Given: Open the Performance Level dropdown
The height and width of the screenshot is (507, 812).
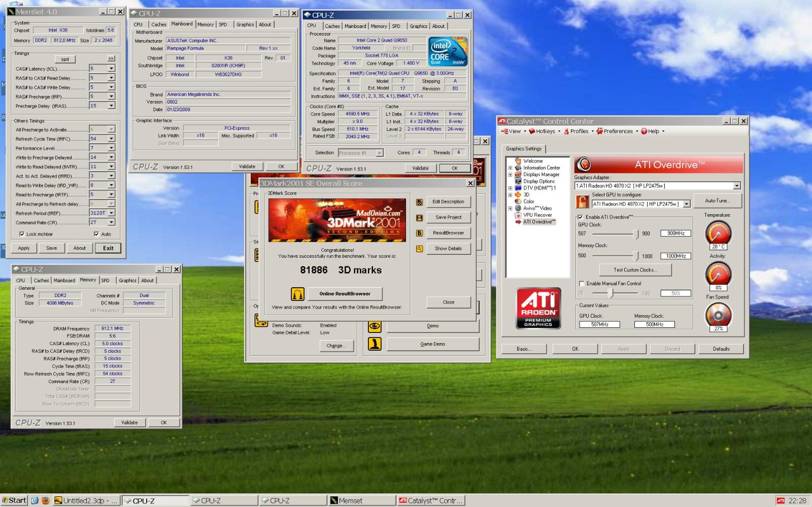Looking at the screenshot, I should (111, 148).
